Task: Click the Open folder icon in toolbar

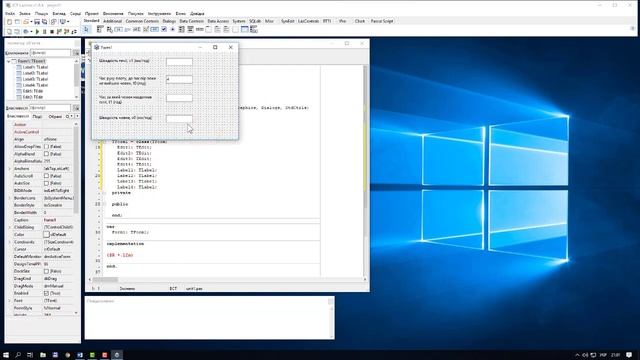Action: [x=25, y=22]
